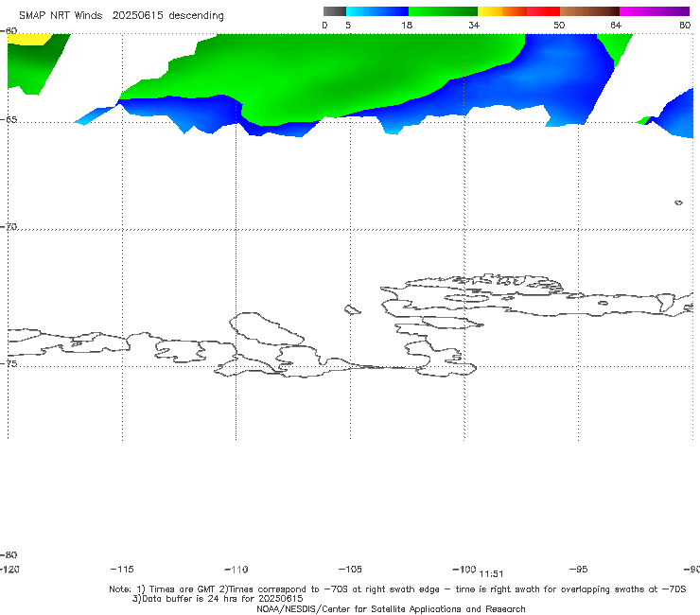Click the latitude label "-75"

pos(9,363)
